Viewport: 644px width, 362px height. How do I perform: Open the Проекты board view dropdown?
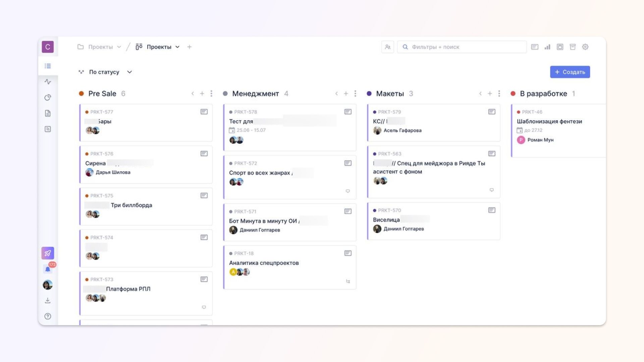pyautogui.click(x=177, y=47)
